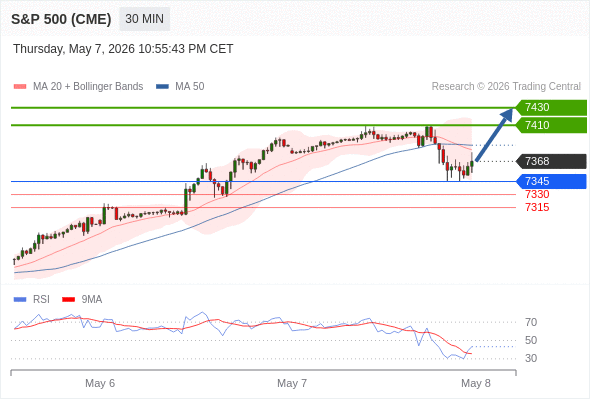The height and width of the screenshot is (400, 590).
Task: Click the RSI 30 level label
Action: click(x=531, y=358)
